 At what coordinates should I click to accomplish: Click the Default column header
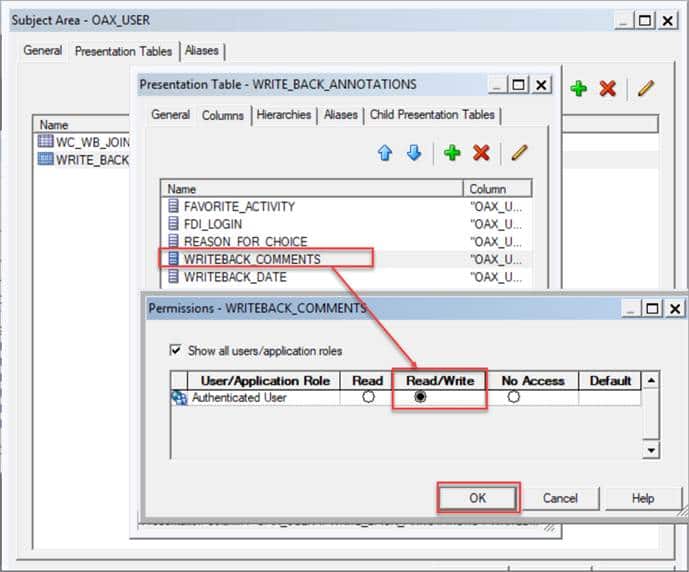610,380
